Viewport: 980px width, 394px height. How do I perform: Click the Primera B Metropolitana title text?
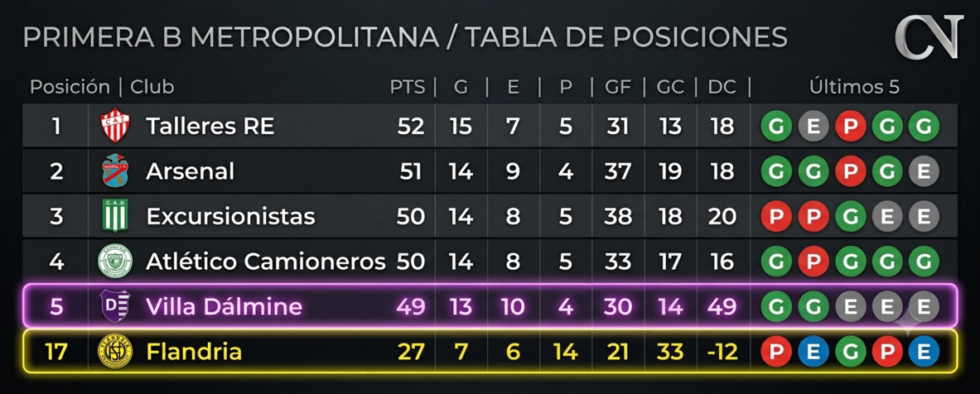(x=230, y=37)
